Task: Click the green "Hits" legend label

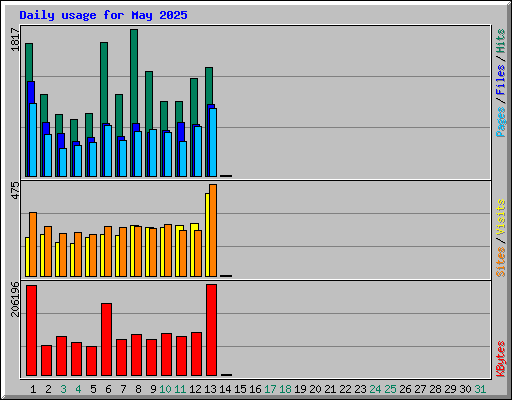Action: pos(500,41)
